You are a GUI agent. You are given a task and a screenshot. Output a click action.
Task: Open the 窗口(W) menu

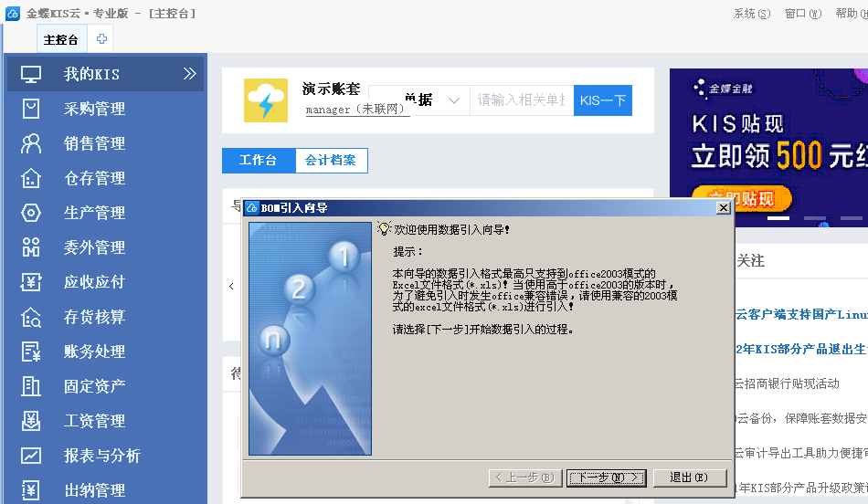pos(803,14)
